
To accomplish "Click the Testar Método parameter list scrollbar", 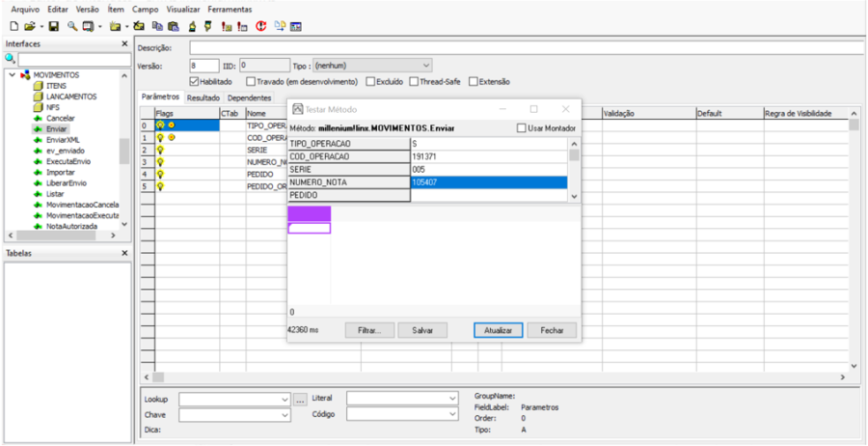I will click(x=574, y=170).
